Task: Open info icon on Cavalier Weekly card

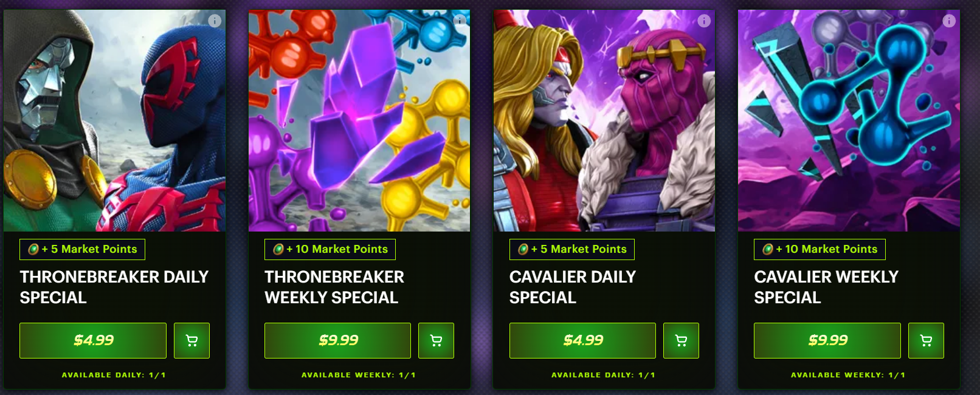Action: coord(949,21)
